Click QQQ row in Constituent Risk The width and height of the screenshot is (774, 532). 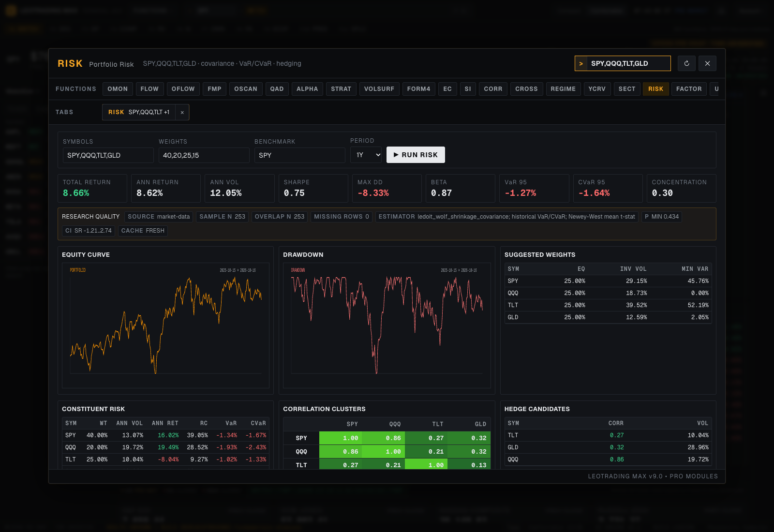(x=165, y=447)
